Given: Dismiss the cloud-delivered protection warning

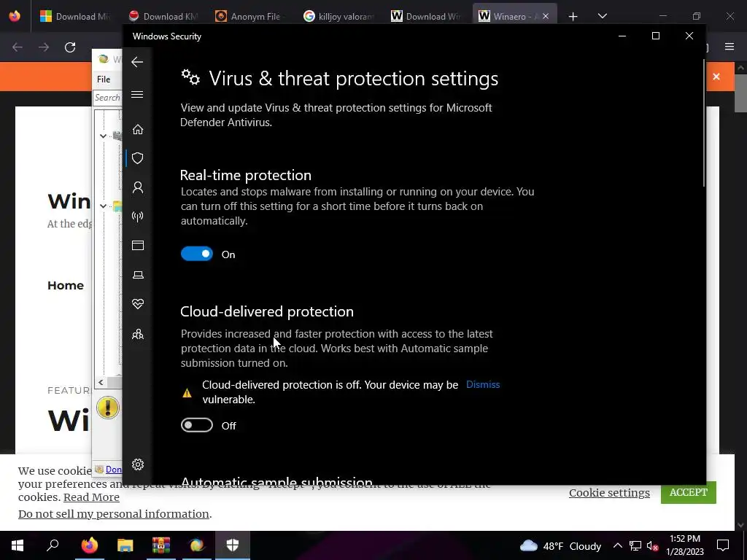Looking at the screenshot, I should pos(483,384).
